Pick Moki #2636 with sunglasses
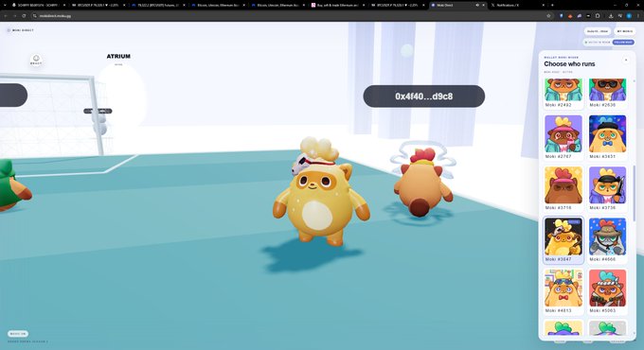644x350 pixels. pos(607,94)
